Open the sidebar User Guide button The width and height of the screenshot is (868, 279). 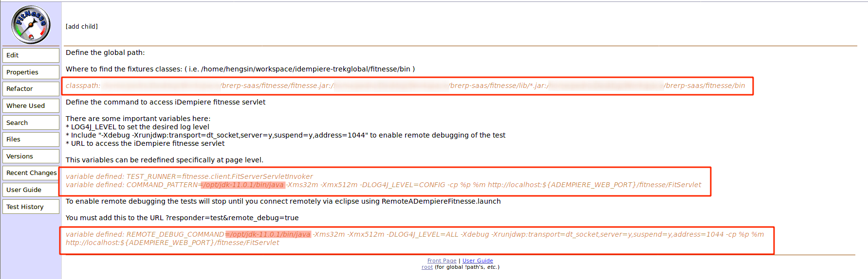pos(31,190)
